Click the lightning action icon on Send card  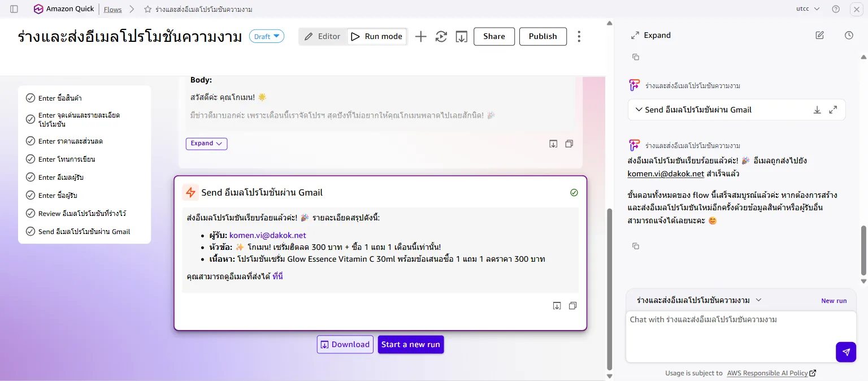[x=190, y=192]
